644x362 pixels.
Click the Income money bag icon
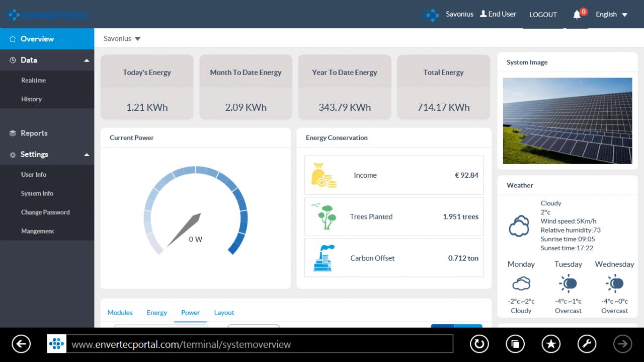point(324,175)
